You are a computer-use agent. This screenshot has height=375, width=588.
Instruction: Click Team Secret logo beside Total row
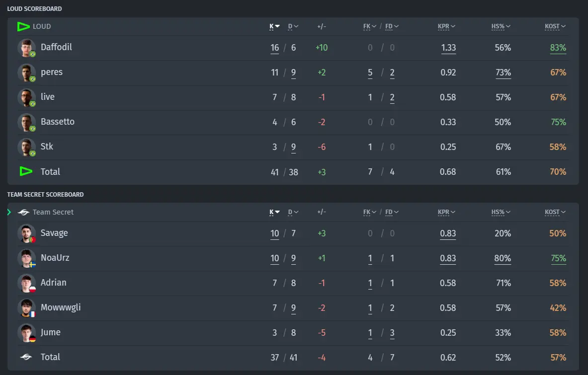click(x=26, y=357)
